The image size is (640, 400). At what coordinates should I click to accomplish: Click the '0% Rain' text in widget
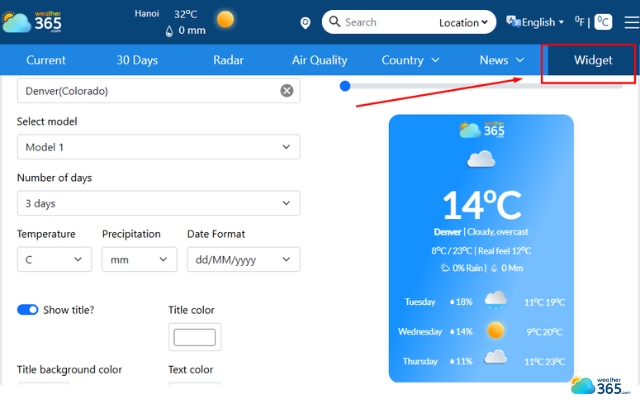click(467, 268)
